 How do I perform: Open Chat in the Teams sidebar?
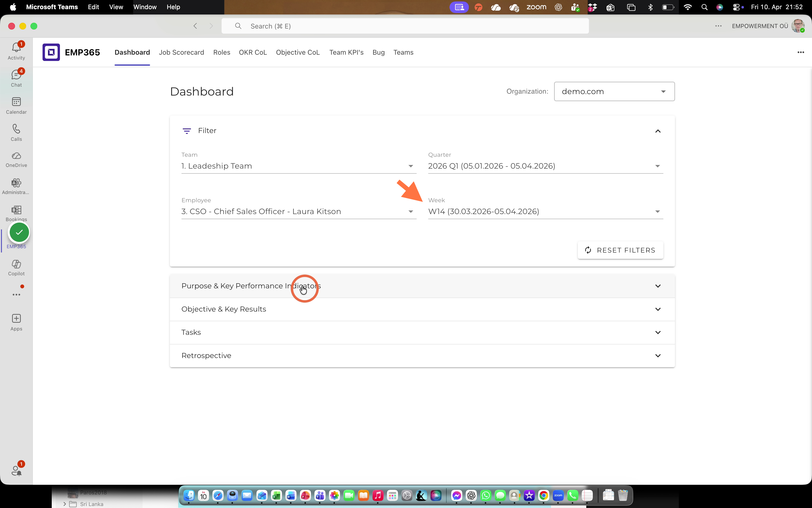pyautogui.click(x=16, y=78)
